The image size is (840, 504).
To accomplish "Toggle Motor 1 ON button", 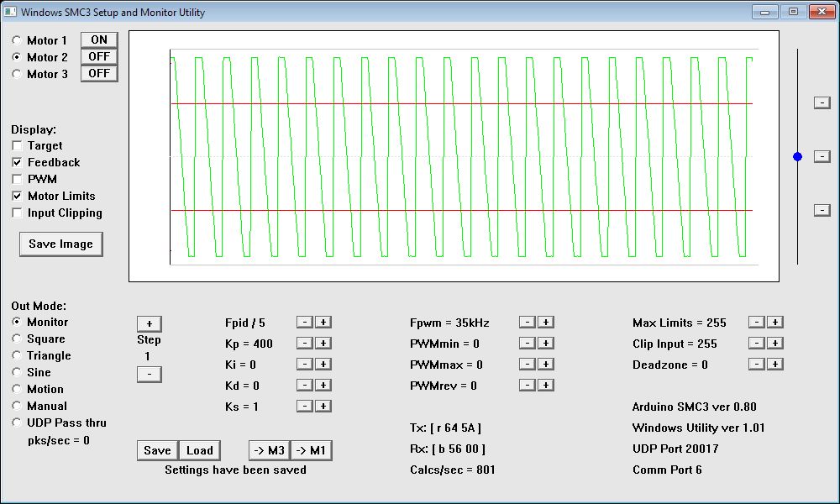I will (x=99, y=40).
